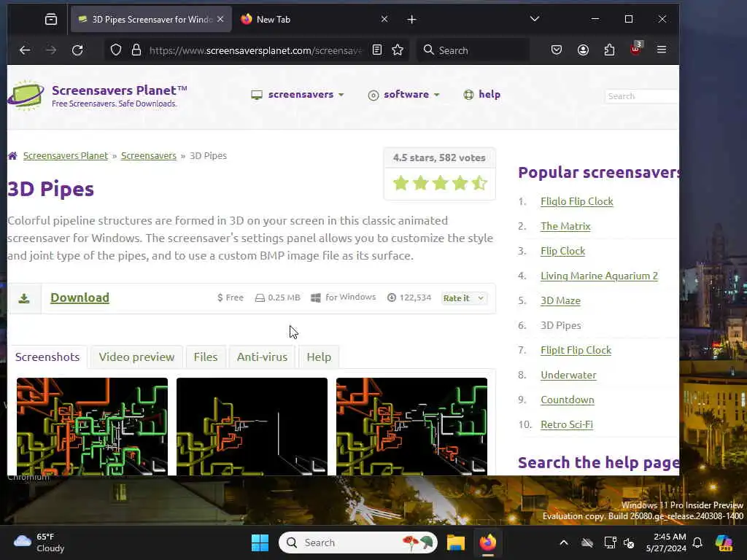
Task: Open 3D Maze screensaver link
Action: [x=561, y=300]
